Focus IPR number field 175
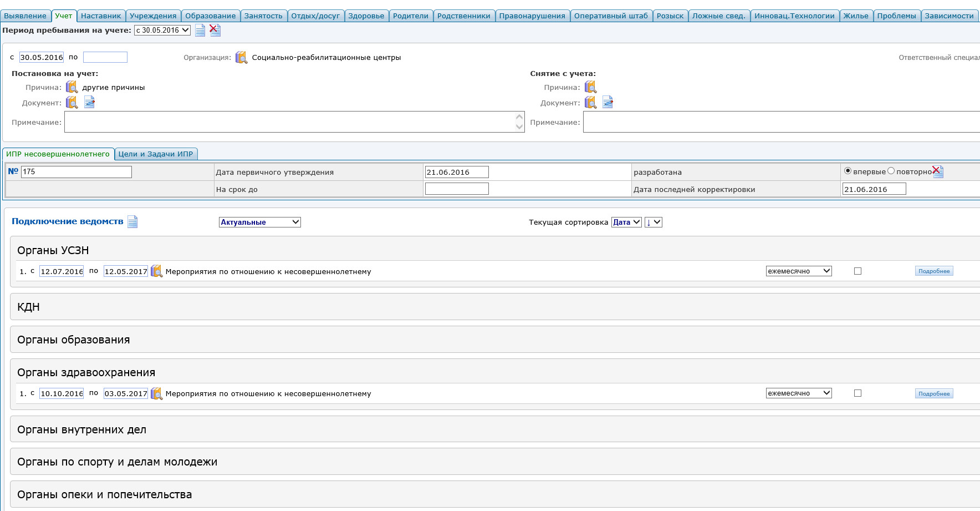Screen dimensions: 980x511 (76, 171)
